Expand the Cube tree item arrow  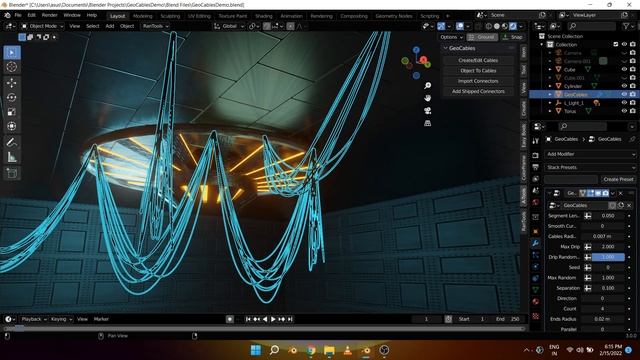pyautogui.click(x=550, y=69)
